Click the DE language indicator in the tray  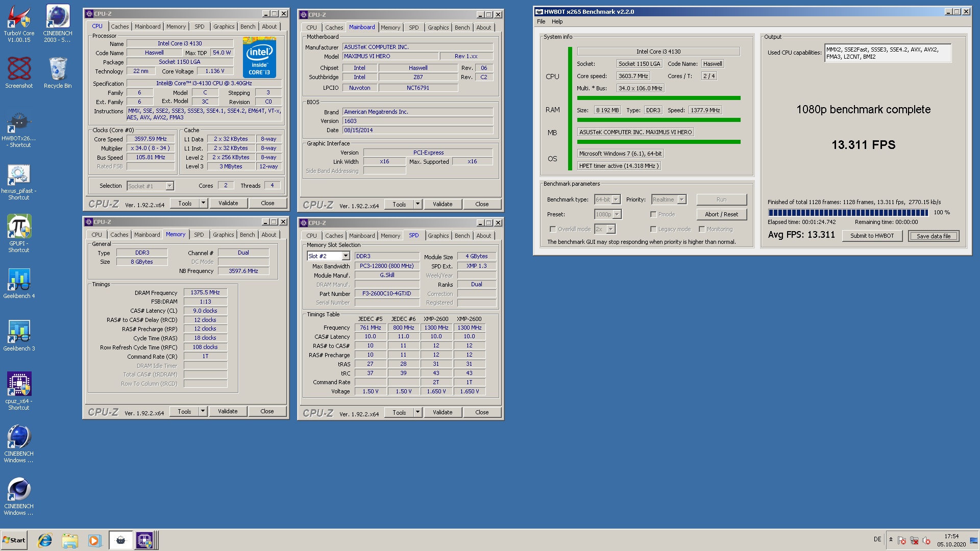tap(877, 539)
